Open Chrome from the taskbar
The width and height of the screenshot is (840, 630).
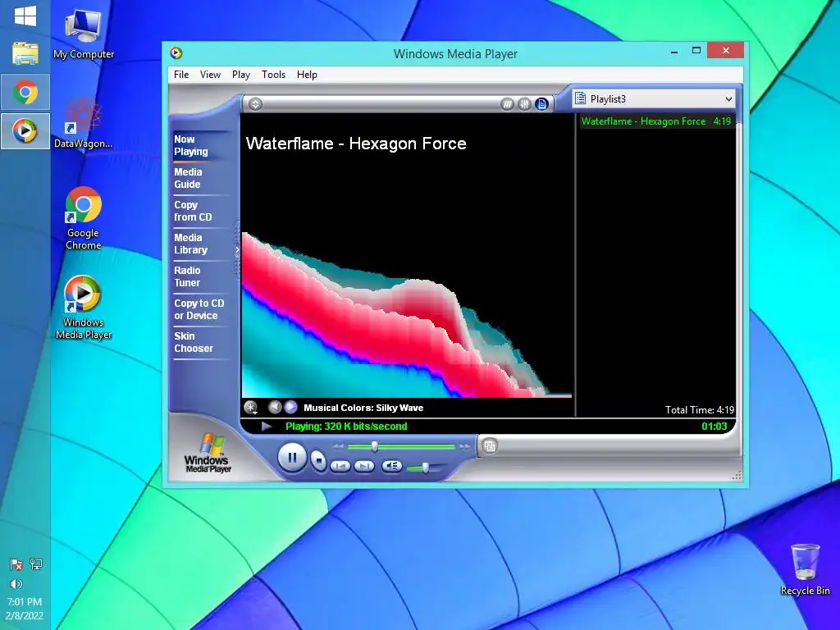pos(25,92)
